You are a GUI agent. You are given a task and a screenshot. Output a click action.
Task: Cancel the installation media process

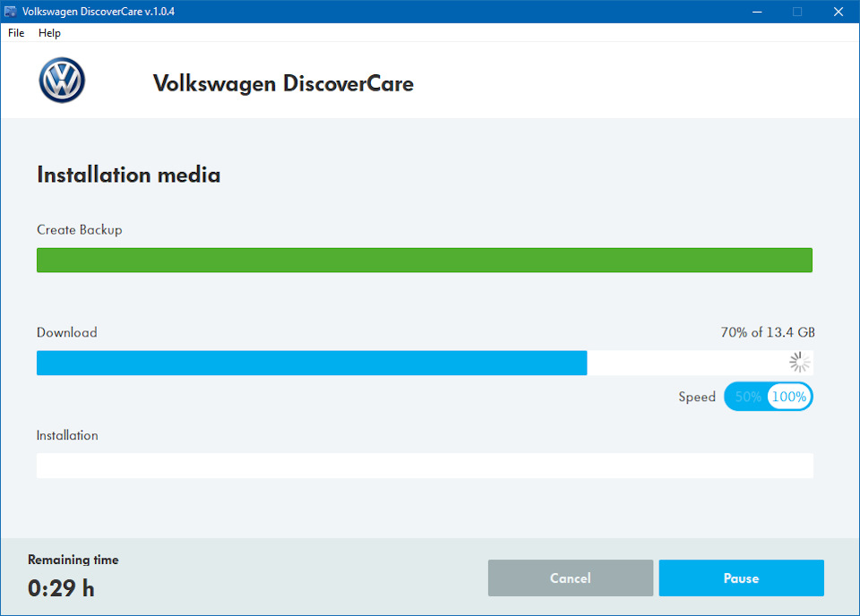pyautogui.click(x=571, y=577)
